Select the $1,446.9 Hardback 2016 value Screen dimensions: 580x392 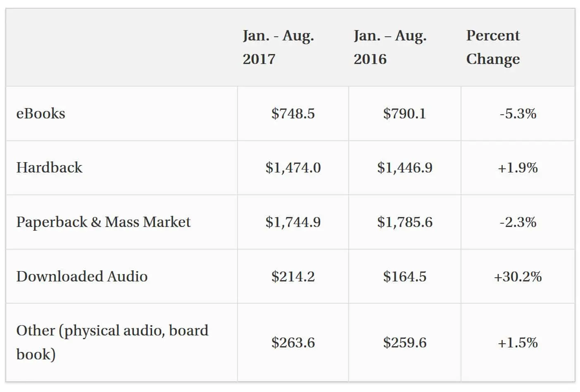click(x=404, y=168)
